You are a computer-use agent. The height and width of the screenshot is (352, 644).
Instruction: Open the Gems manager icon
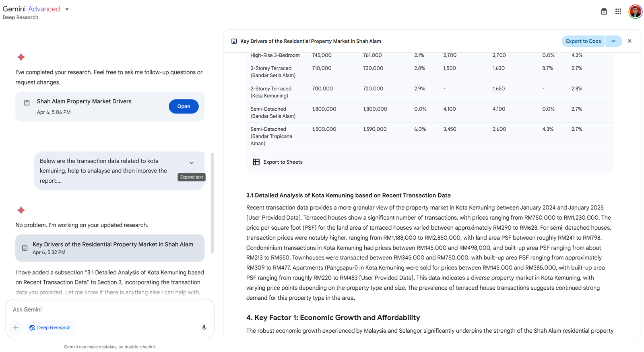click(604, 11)
